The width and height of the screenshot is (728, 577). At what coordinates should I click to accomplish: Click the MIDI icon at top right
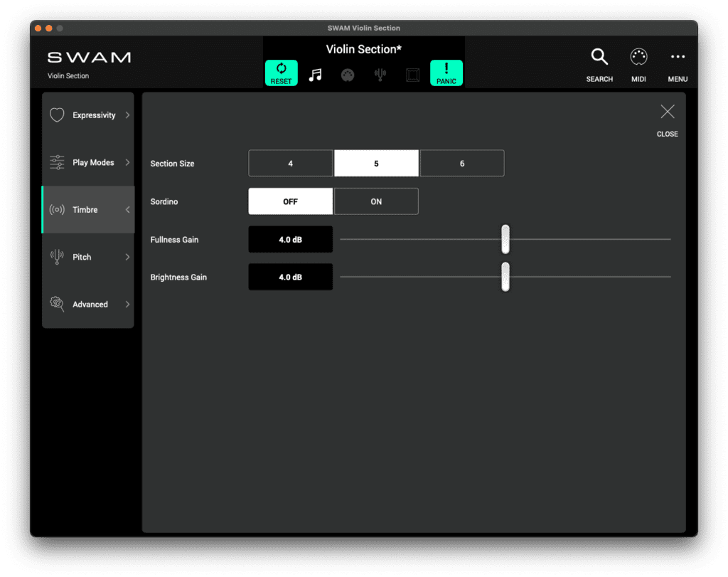coord(638,57)
